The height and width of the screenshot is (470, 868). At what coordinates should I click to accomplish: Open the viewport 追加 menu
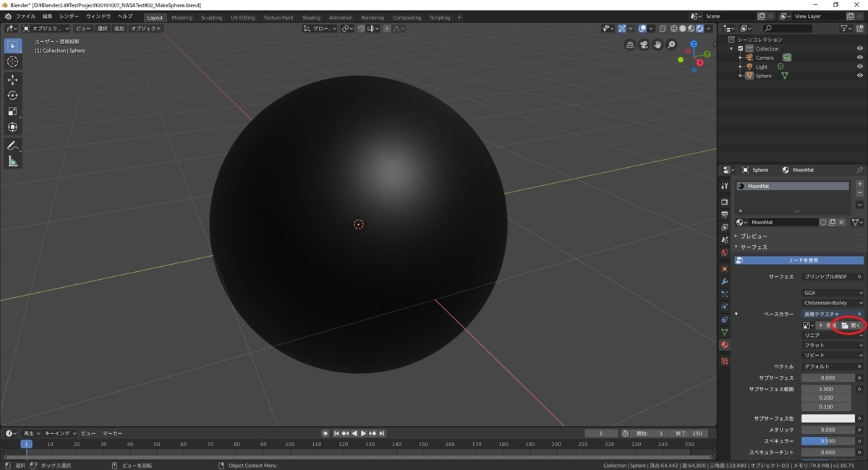119,28
